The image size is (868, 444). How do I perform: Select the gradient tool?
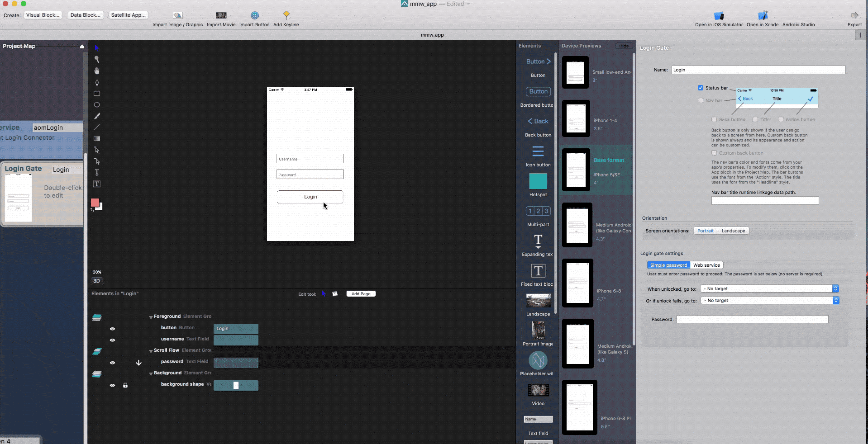coord(97,139)
